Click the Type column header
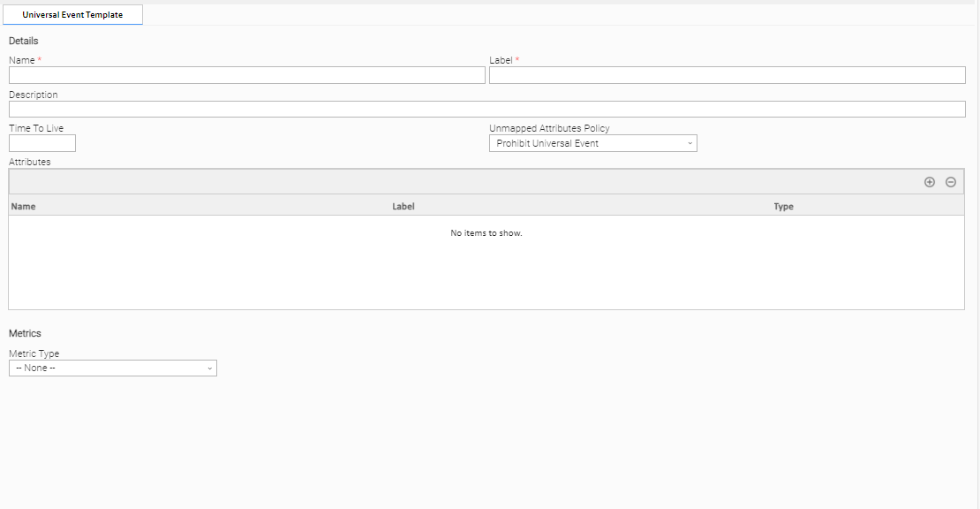This screenshot has height=509, width=980. tap(783, 206)
